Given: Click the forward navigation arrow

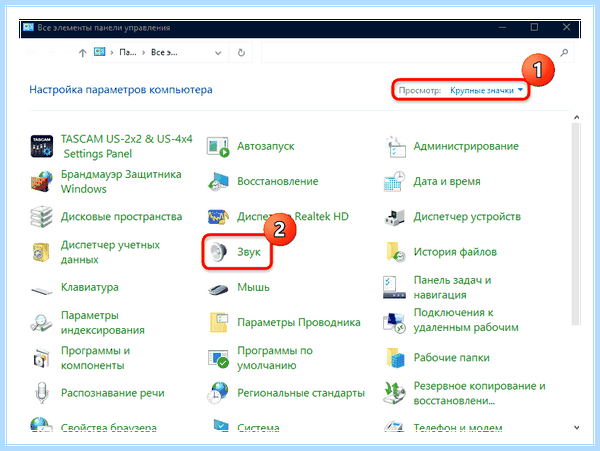Looking at the screenshot, I should 51,53.
